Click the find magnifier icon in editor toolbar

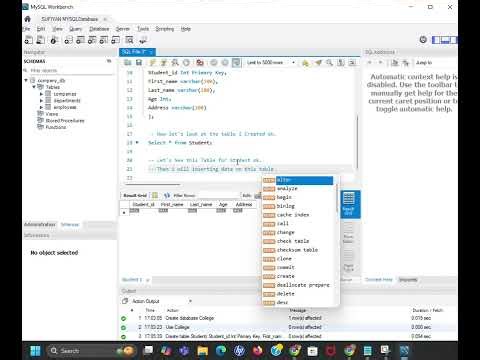[329, 63]
